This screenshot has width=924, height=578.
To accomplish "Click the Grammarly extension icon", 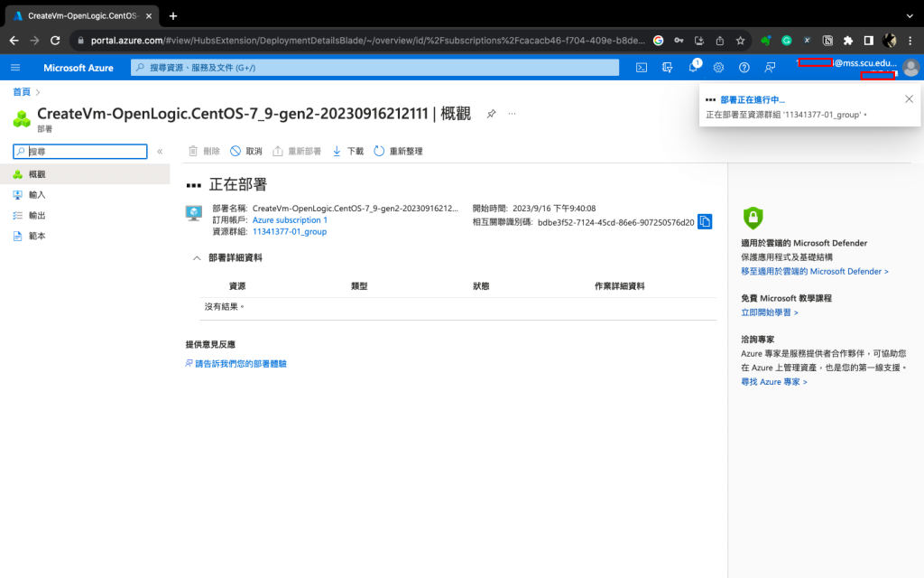I will coord(786,41).
